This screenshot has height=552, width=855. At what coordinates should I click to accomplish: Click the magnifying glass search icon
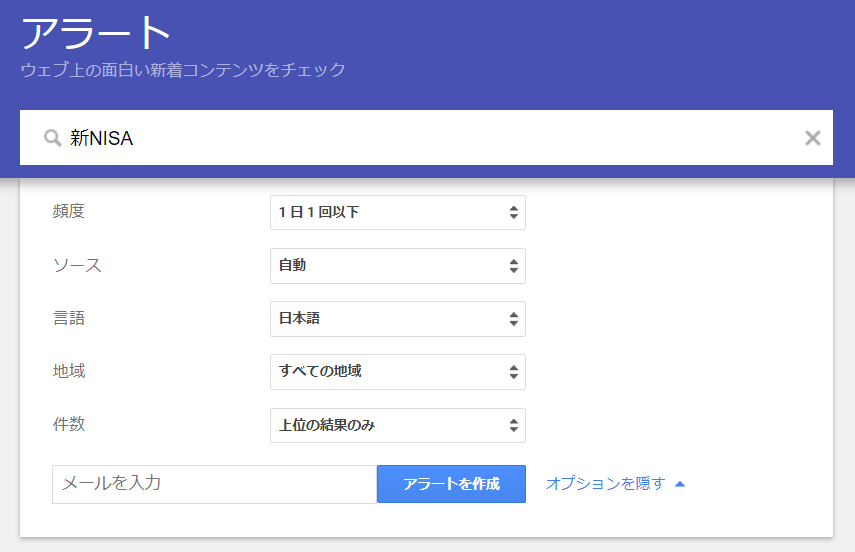52,138
